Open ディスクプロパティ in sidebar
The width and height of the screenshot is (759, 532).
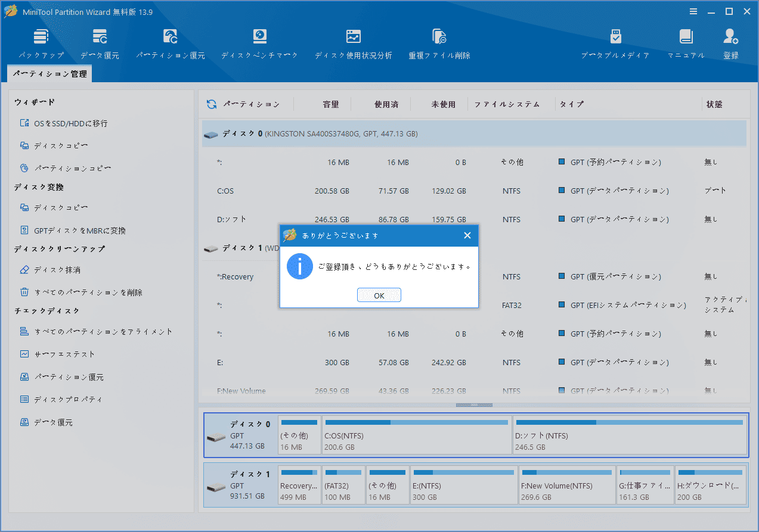tap(61, 399)
